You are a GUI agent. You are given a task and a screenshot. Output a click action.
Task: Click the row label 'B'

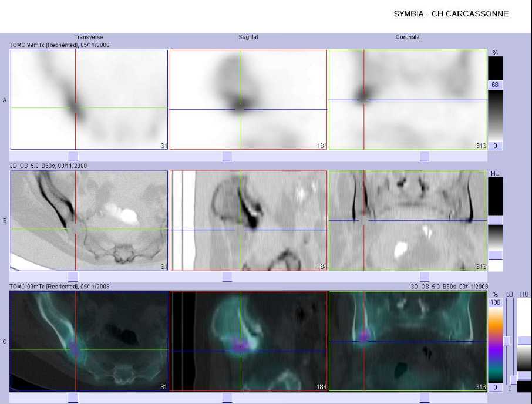pos(5,221)
